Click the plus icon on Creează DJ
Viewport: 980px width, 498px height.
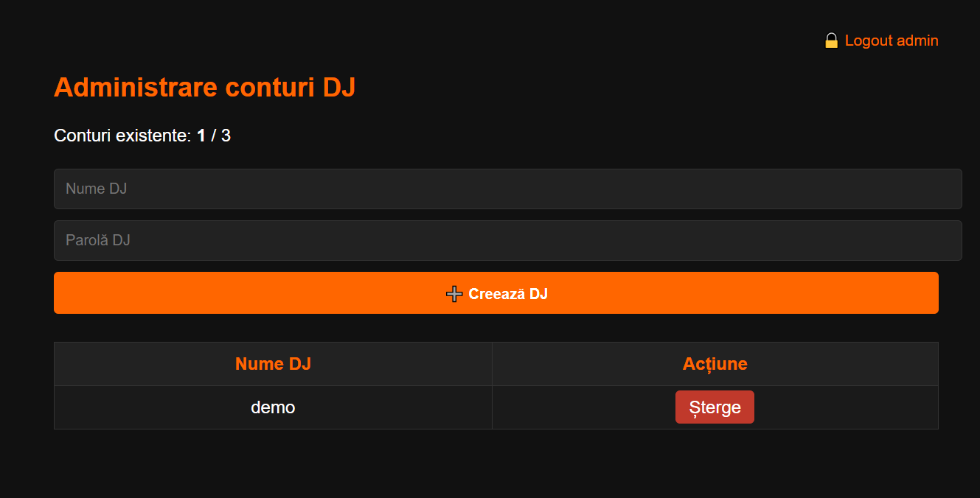pos(454,294)
